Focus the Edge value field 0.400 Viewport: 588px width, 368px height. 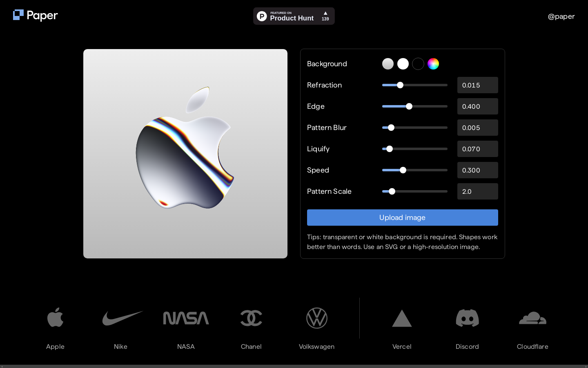coord(478,106)
